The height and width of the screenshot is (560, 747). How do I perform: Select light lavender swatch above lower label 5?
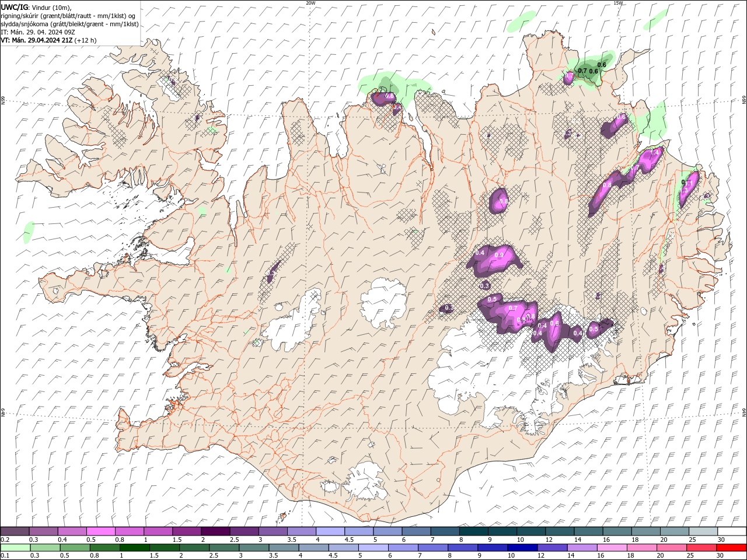tap(373, 548)
